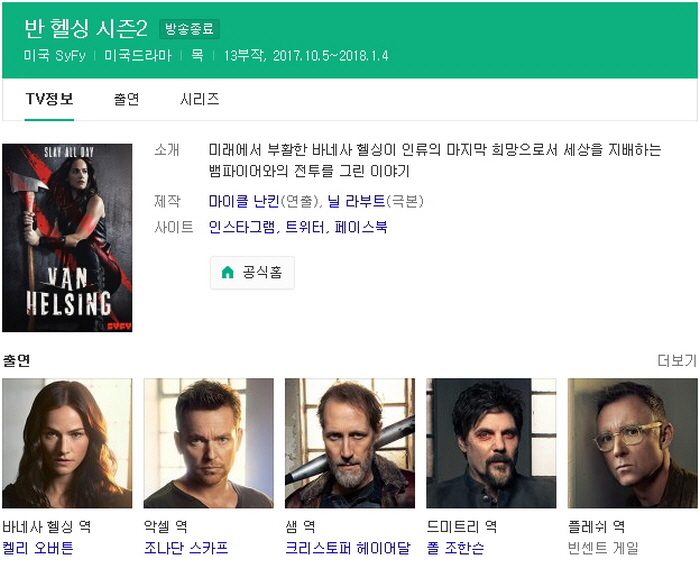Screen dimensions: 700x569
Task: Switch to the 출연 tab
Action: [x=126, y=99]
